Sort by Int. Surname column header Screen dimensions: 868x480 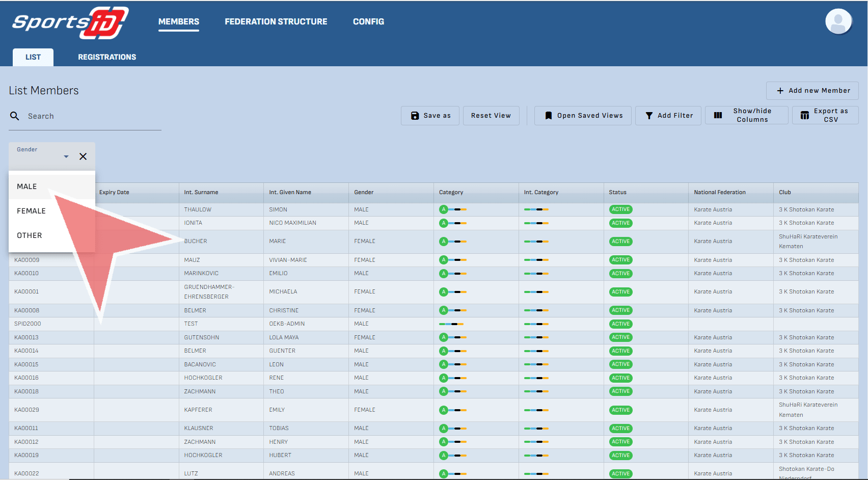(x=201, y=192)
